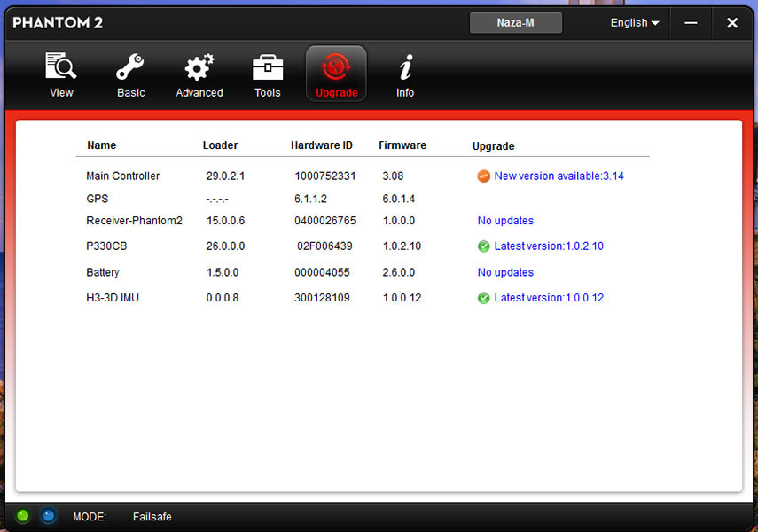Screen dimensions: 758x532
Task: Click loader value 0.0.0.8
Action: [223, 298]
